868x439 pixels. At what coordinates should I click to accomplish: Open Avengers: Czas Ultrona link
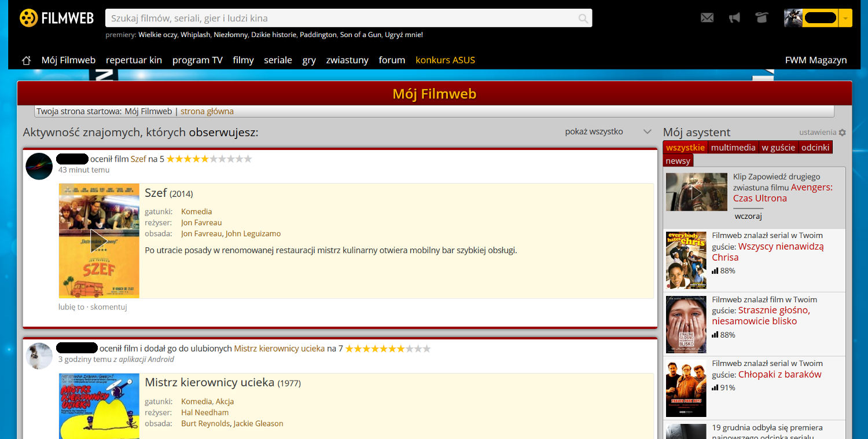click(783, 193)
